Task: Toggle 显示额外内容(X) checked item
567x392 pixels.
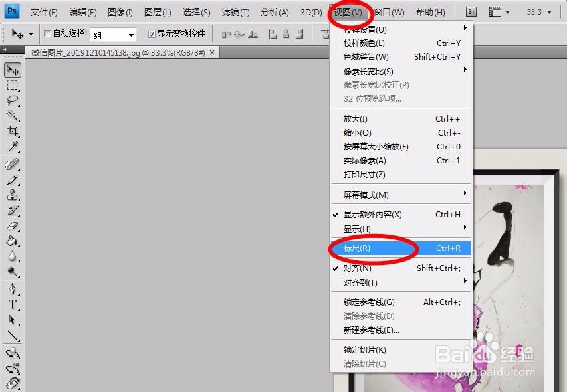Action: click(401, 214)
